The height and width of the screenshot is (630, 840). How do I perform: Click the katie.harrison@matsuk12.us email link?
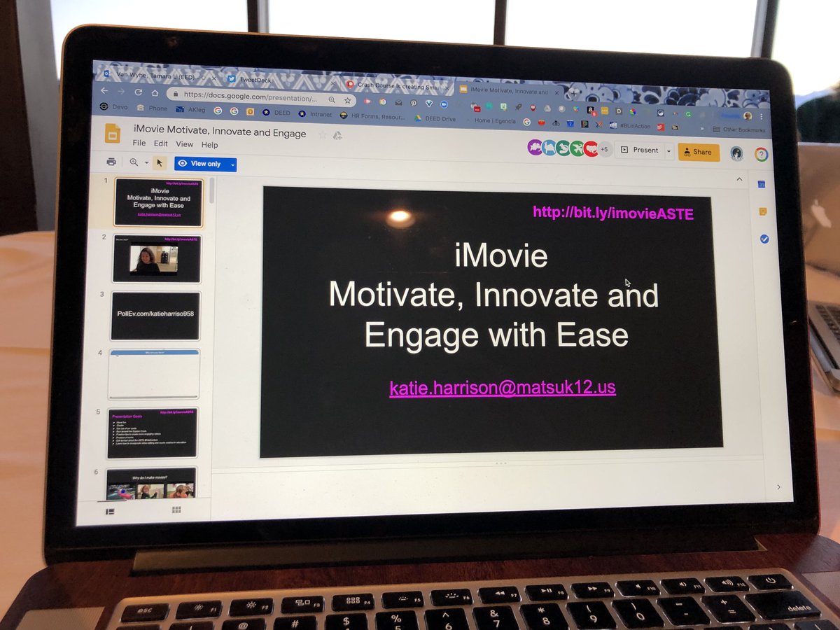tap(503, 388)
